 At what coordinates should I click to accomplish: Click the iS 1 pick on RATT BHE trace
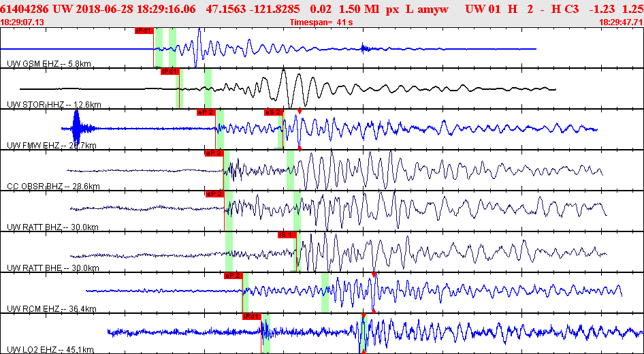pyautogui.click(x=287, y=234)
